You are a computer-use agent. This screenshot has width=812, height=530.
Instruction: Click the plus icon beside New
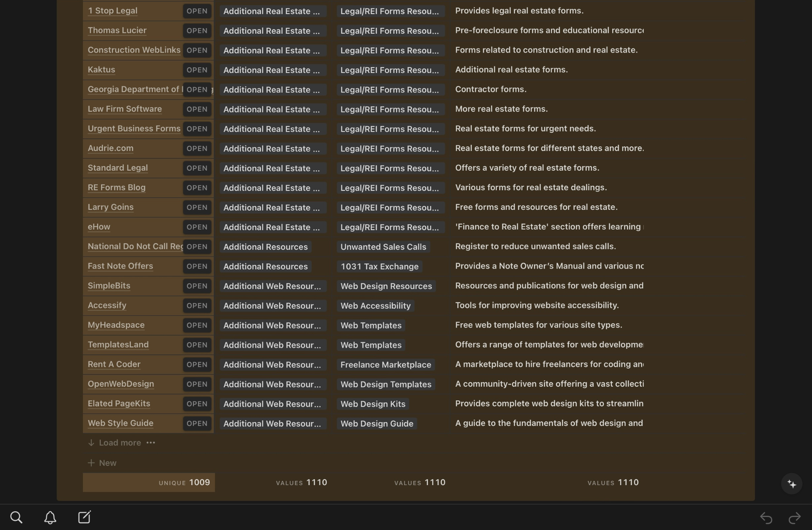(x=91, y=463)
